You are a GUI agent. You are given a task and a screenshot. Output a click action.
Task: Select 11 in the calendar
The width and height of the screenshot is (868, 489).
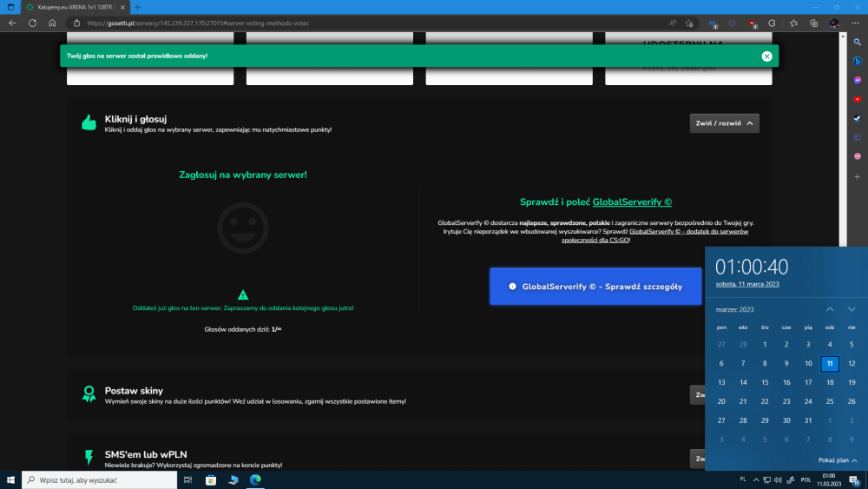coord(830,363)
